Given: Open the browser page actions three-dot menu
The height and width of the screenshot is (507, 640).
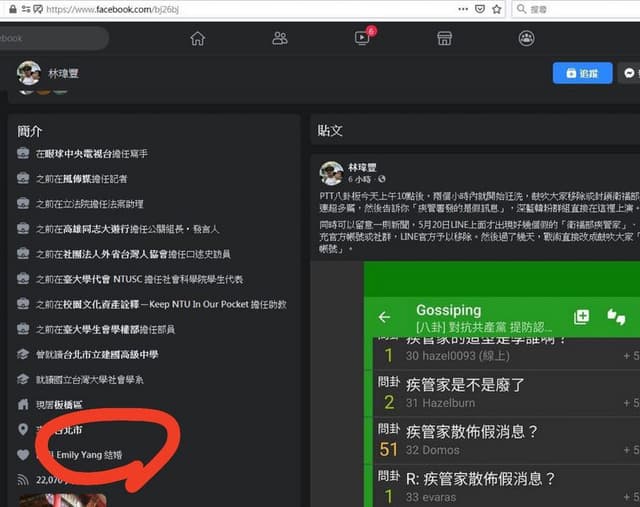Looking at the screenshot, I should pos(463,9).
